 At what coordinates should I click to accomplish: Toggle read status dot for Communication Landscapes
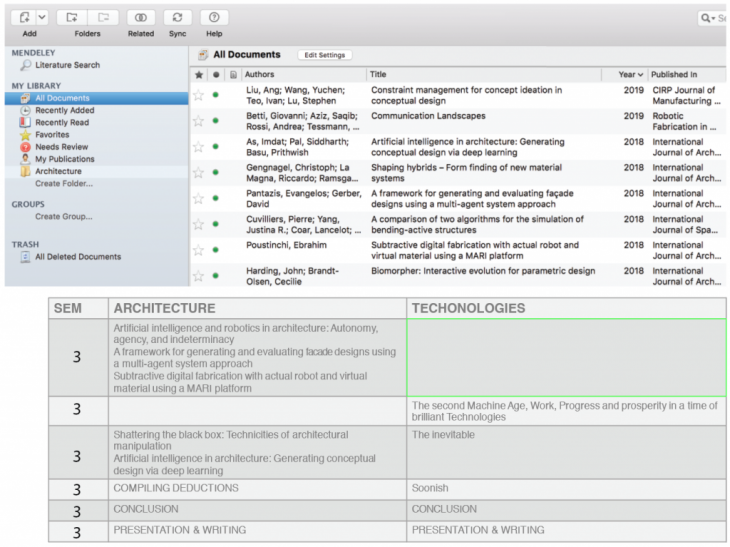coord(215,121)
